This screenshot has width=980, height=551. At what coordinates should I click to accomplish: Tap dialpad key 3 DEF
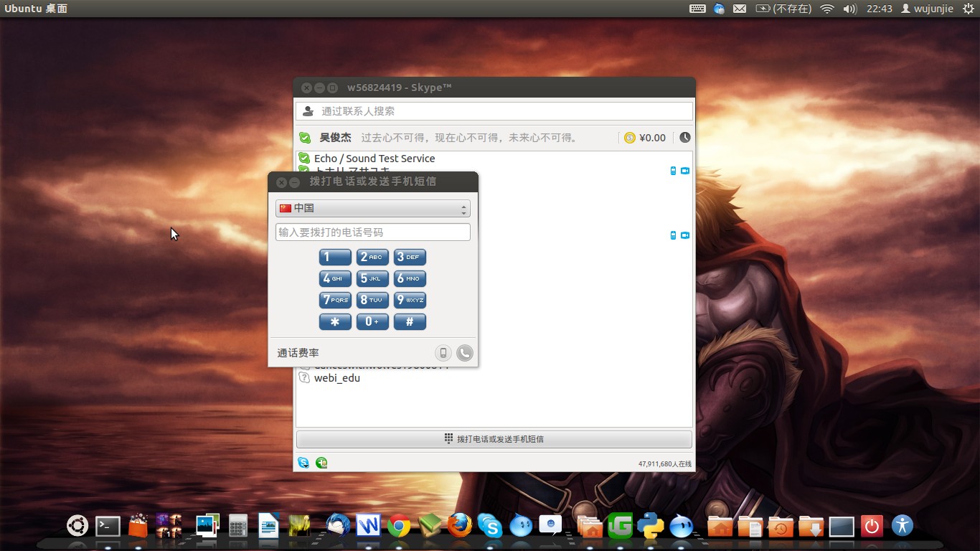coord(410,257)
